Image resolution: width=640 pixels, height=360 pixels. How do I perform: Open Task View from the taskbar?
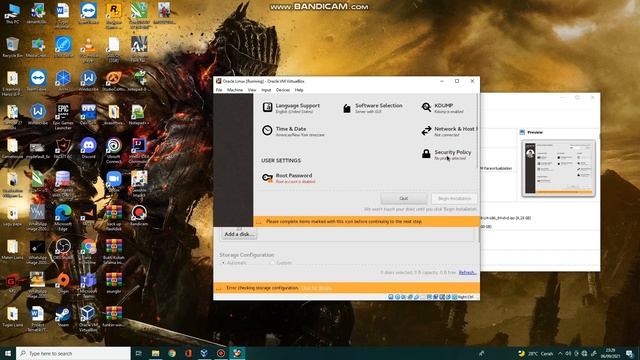[138, 353]
